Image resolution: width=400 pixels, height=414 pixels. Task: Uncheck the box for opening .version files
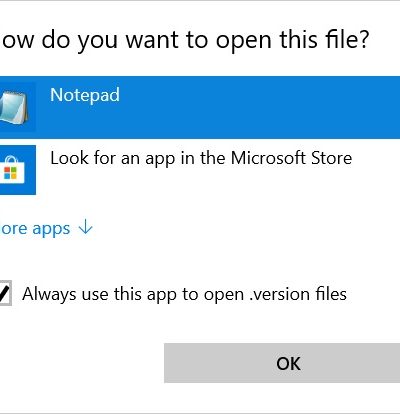click(5, 293)
